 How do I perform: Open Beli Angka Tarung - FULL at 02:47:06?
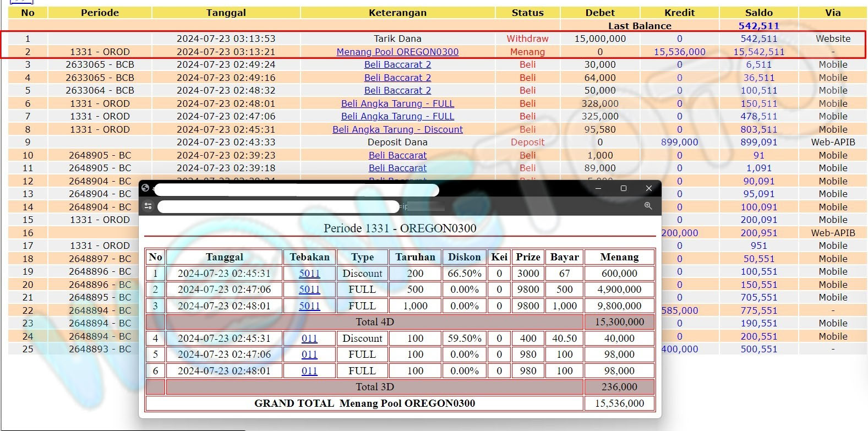point(397,116)
